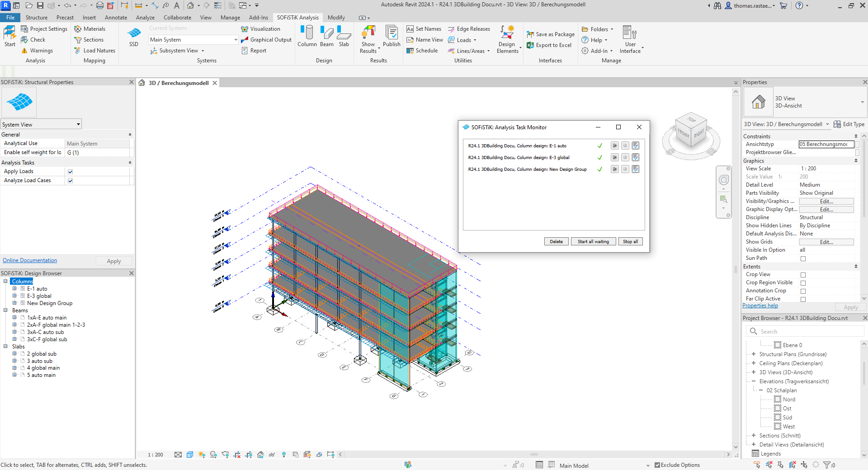This screenshot has width=868, height=470.
Task: Expand Sections (Schnitt) in Project Browser
Action: point(754,435)
